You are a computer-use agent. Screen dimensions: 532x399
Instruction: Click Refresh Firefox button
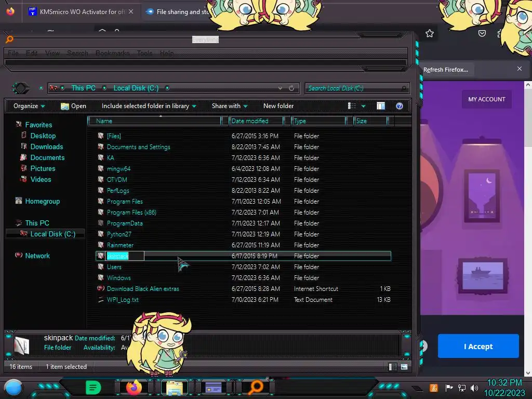click(x=445, y=70)
